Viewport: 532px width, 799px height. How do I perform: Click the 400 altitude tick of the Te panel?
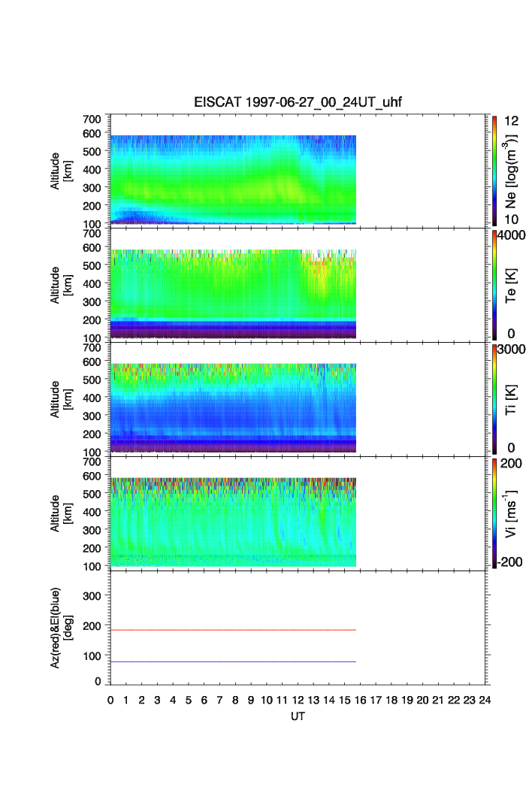coord(92,284)
